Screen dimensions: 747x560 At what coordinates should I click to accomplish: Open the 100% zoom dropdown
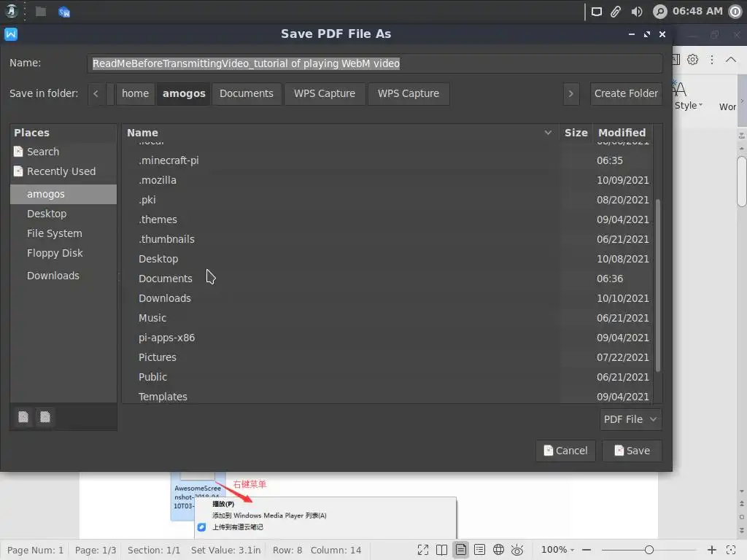point(557,550)
